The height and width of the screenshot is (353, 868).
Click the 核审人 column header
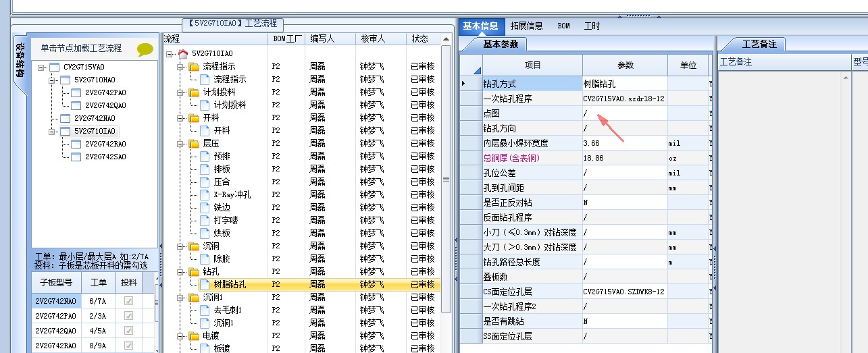coord(382,38)
